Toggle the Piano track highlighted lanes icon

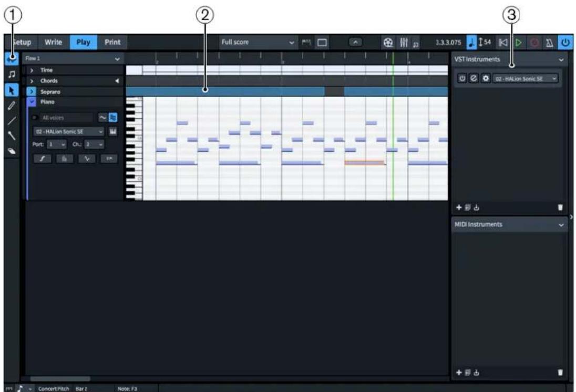pos(113,118)
